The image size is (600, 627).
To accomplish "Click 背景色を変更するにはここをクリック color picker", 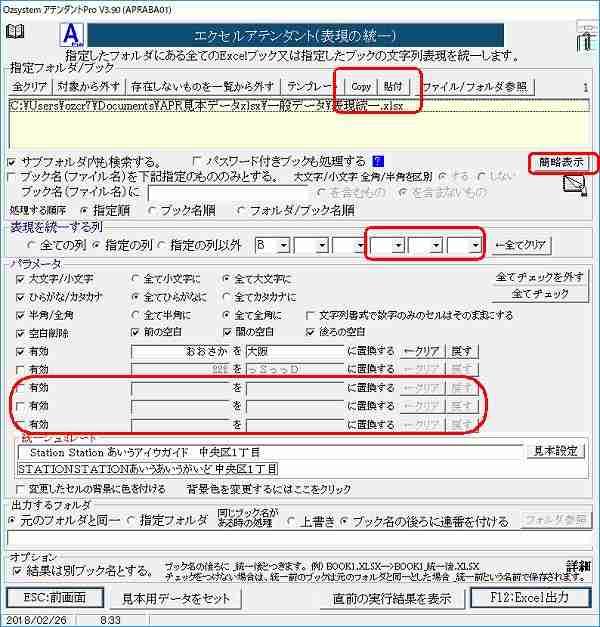I will (x=269, y=489).
